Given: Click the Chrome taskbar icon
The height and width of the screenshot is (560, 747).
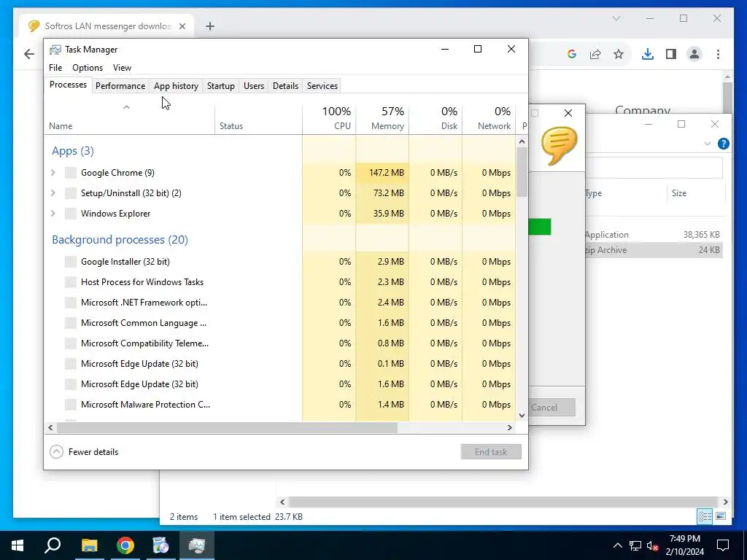Looking at the screenshot, I should (x=125, y=545).
